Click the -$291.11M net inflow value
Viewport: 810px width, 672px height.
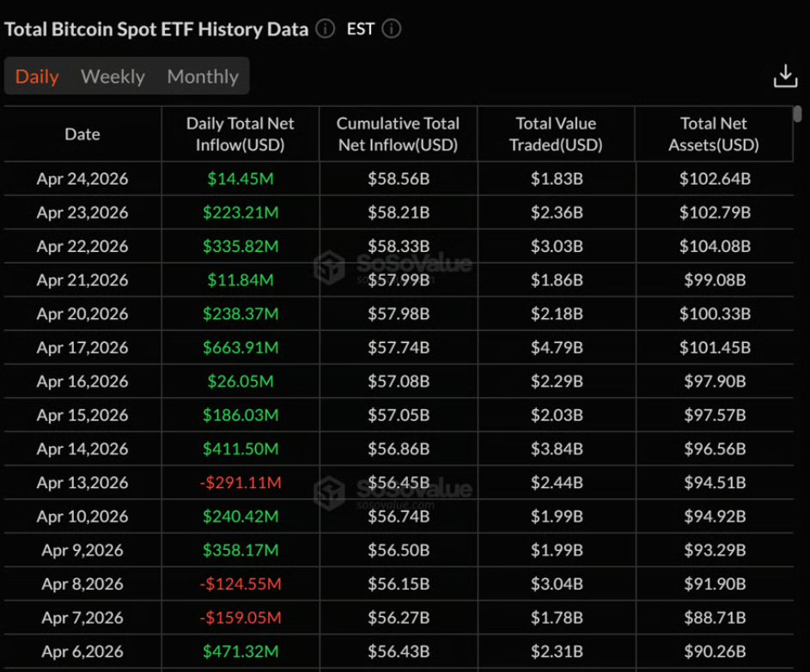point(241,482)
